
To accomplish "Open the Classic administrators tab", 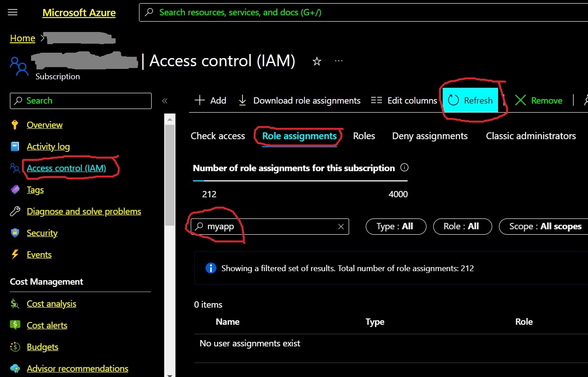I will coord(531,136).
